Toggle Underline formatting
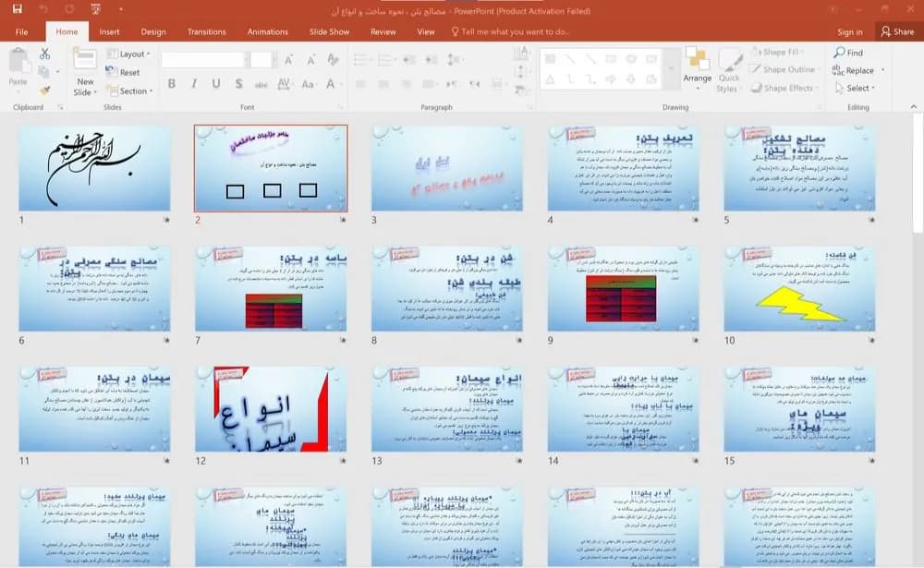The height and width of the screenshot is (568, 924). tap(216, 84)
